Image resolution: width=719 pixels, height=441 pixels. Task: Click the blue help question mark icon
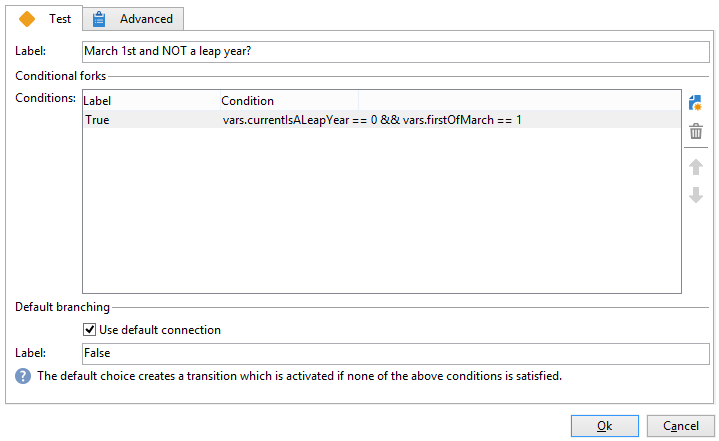(x=23, y=376)
